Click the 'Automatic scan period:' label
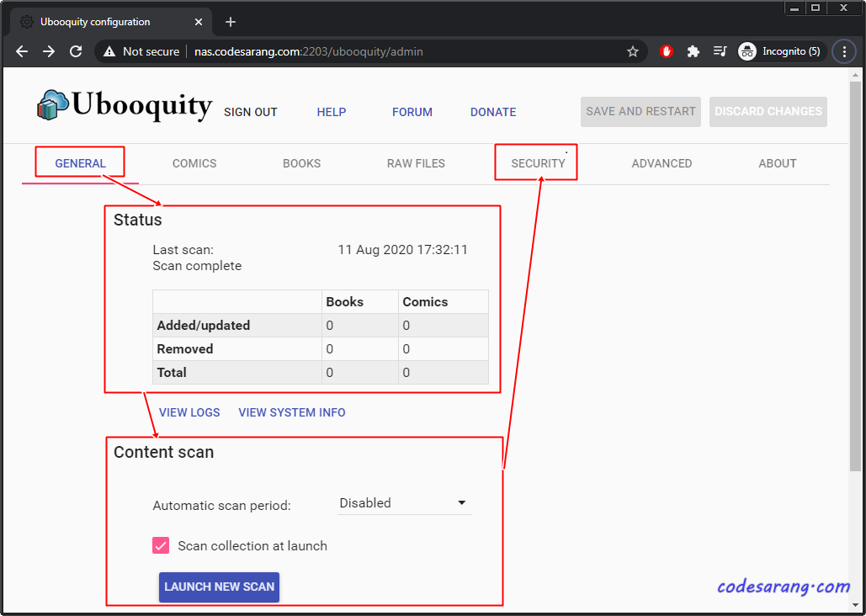This screenshot has width=866, height=616. pyautogui.click(x=221, y=506)
